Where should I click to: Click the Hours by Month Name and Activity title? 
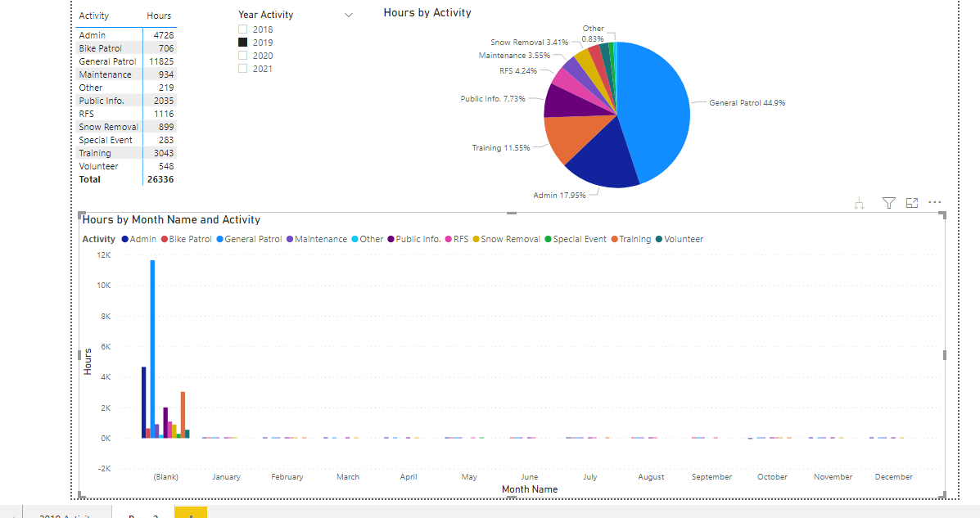click(171, 220)
